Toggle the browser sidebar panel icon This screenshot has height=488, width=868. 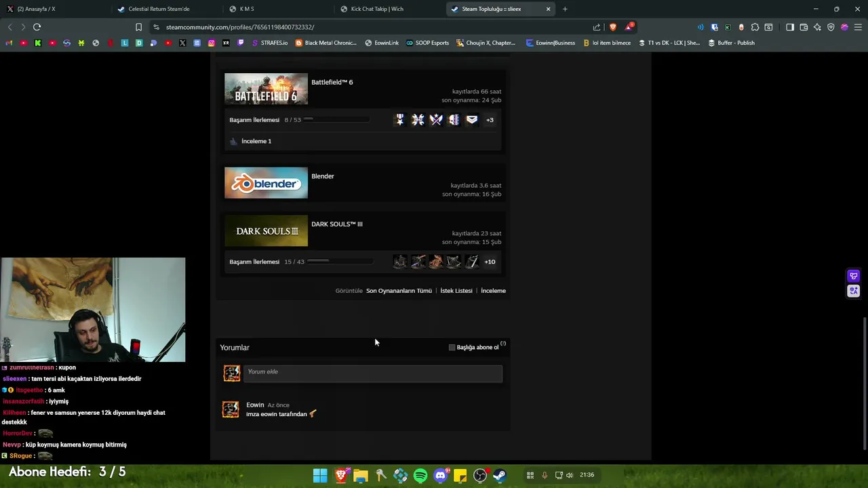coord(790,27)
